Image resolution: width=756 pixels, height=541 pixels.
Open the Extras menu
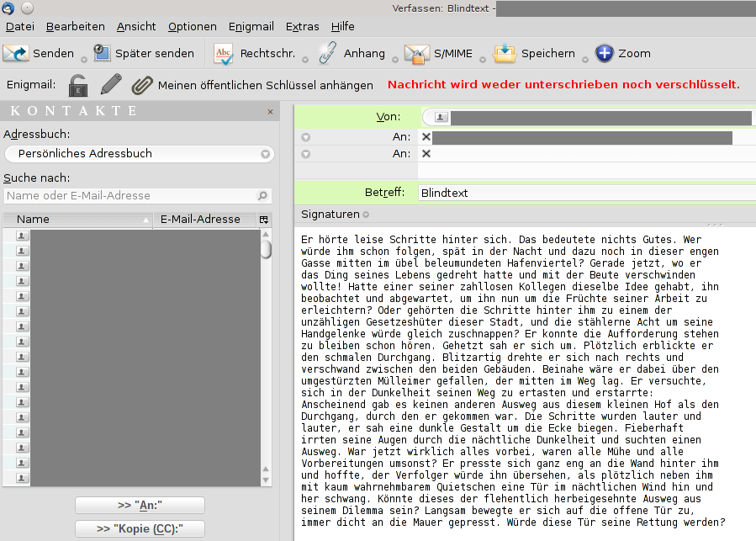coord(302,27)
